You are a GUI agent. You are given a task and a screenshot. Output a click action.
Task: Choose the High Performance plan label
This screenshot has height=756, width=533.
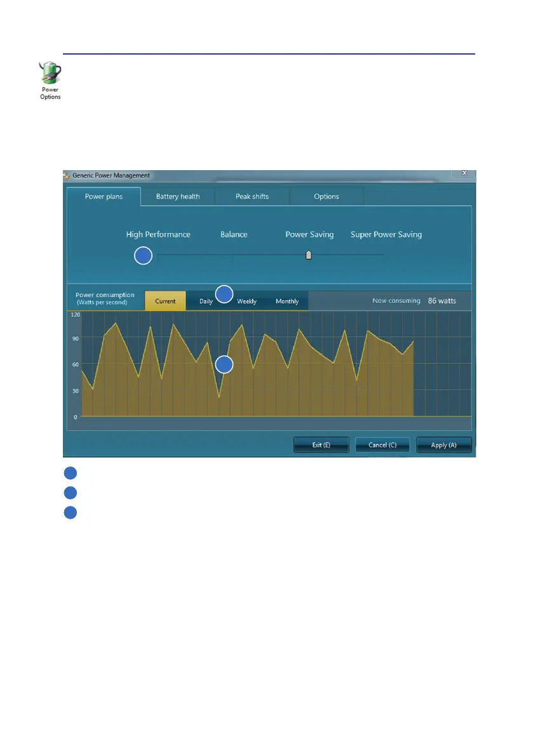(158, 235)
